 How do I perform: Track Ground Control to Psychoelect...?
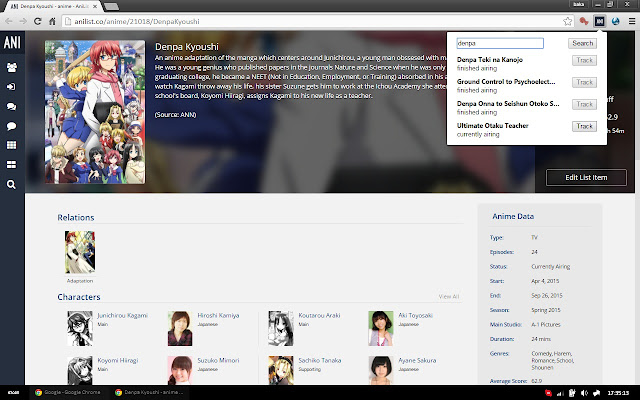[x=584, y=82]
